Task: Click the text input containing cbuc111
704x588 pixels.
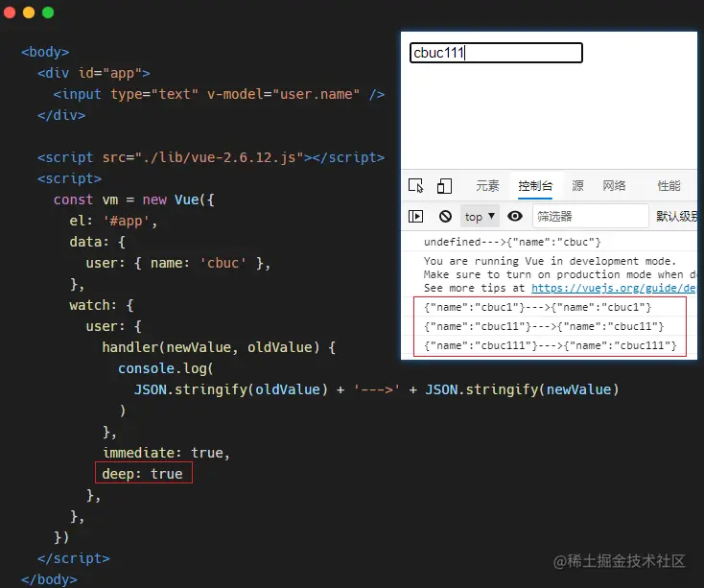Action: point(496,53)
